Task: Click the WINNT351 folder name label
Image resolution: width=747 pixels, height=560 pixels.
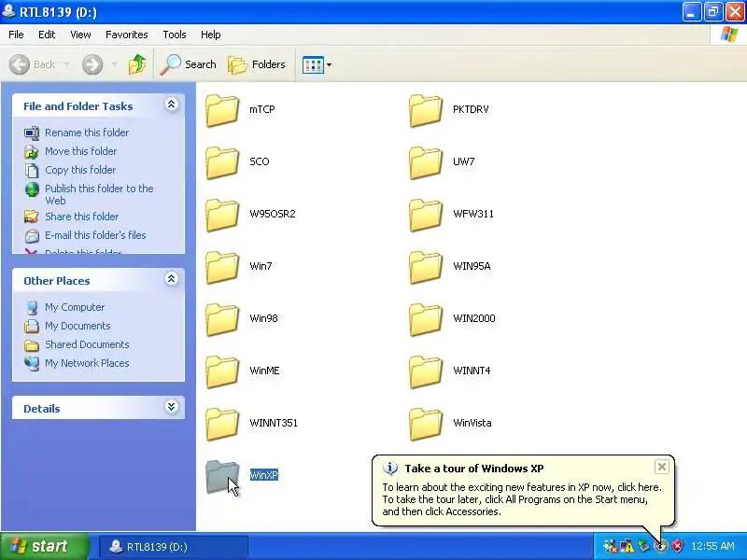Action: point(274,423)
